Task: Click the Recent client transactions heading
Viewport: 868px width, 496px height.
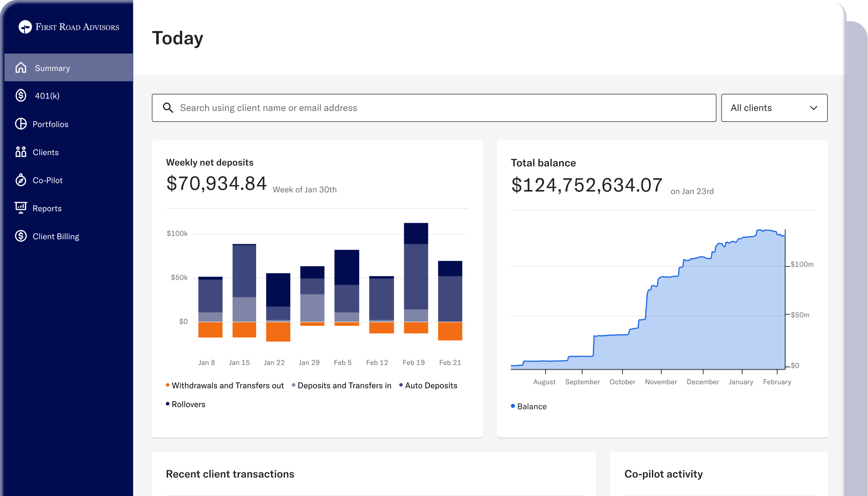Action: point(230,474)
